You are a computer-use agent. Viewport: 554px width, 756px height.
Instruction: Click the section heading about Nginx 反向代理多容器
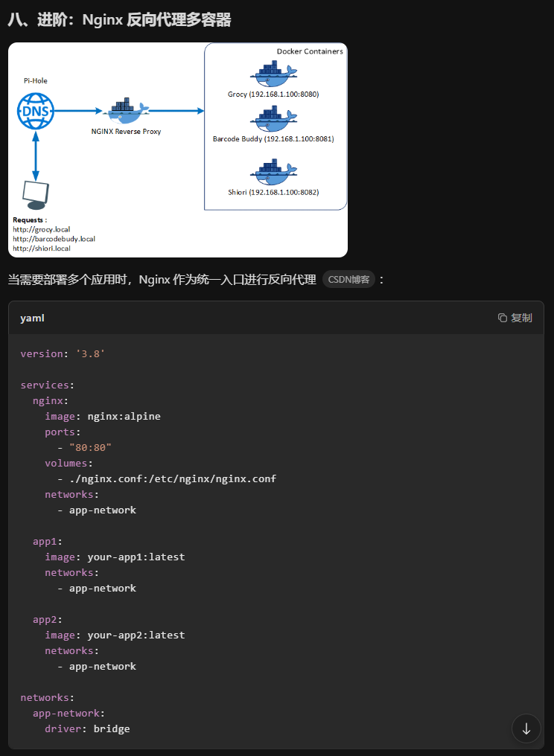119,20
